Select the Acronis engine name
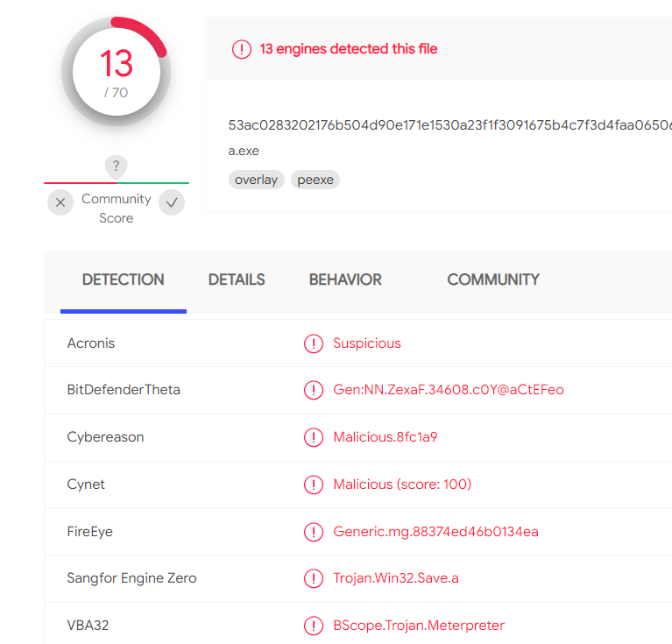 click(x=91, y=343)
